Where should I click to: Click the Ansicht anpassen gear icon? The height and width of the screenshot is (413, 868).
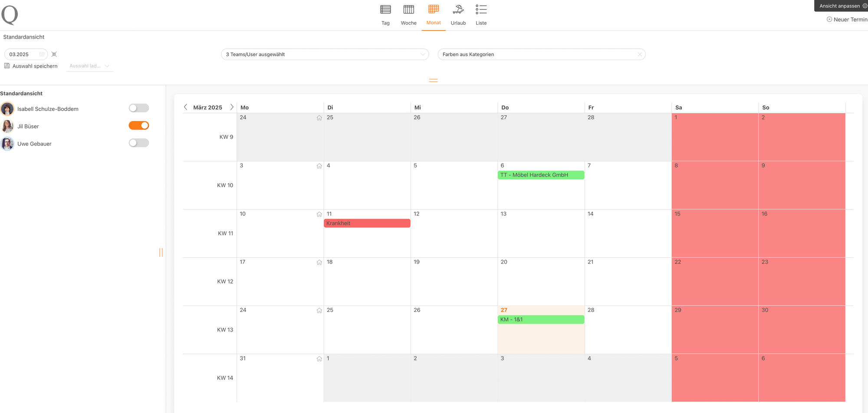point(865,6)
